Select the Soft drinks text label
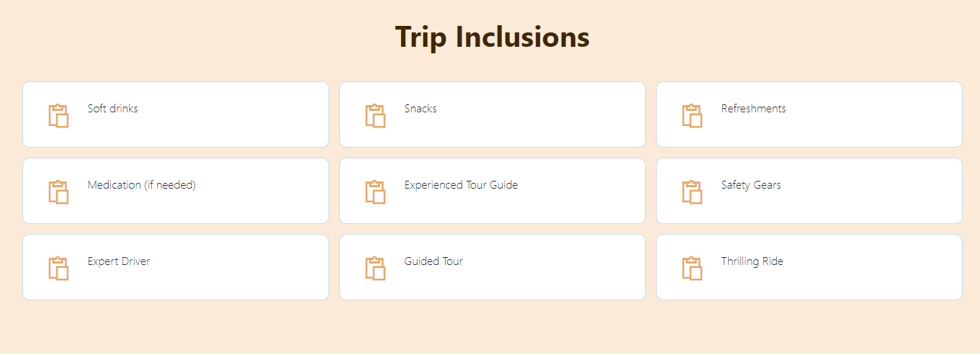This screenshot has height=355, width=980. (113, 109)
